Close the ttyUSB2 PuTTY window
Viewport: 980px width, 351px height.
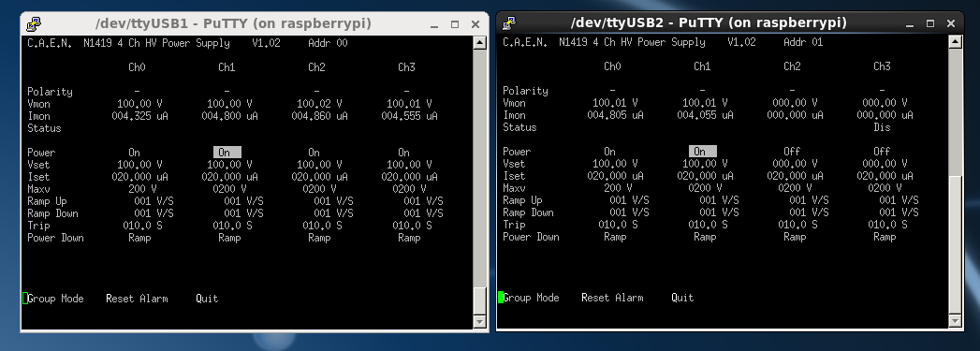pyautogui.click(x=951, y=23)
